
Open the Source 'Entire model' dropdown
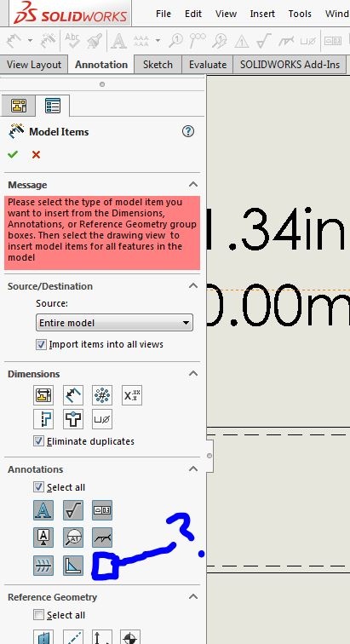114,323
